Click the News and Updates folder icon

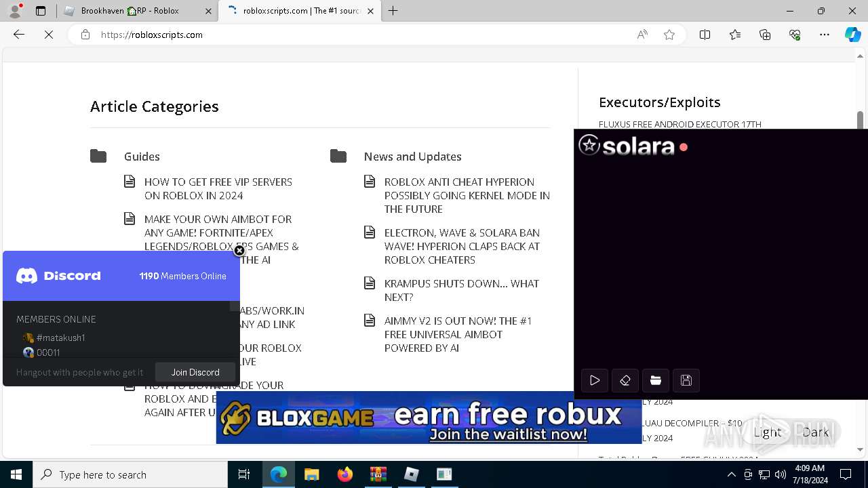click(338, 157)
